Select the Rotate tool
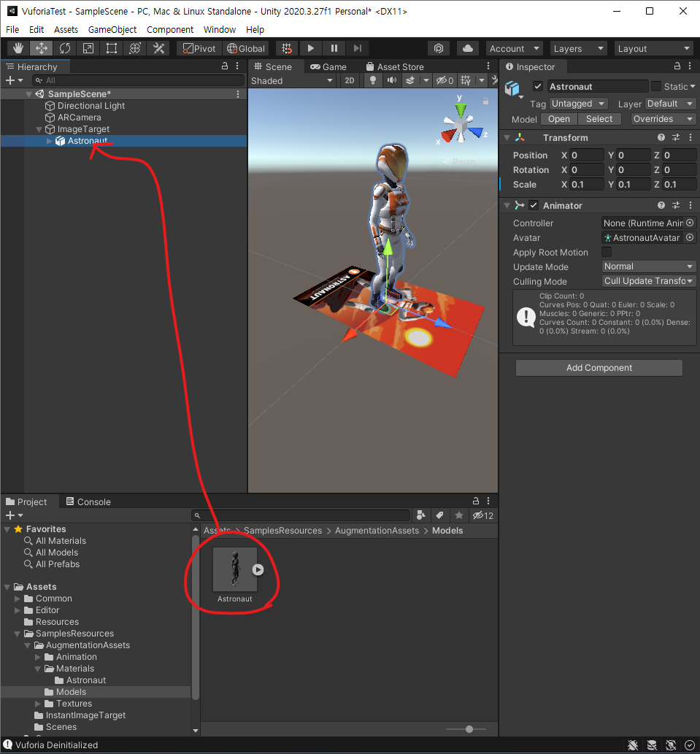The height and width of the screenshot is (754, 700). [x=65, y=48]
